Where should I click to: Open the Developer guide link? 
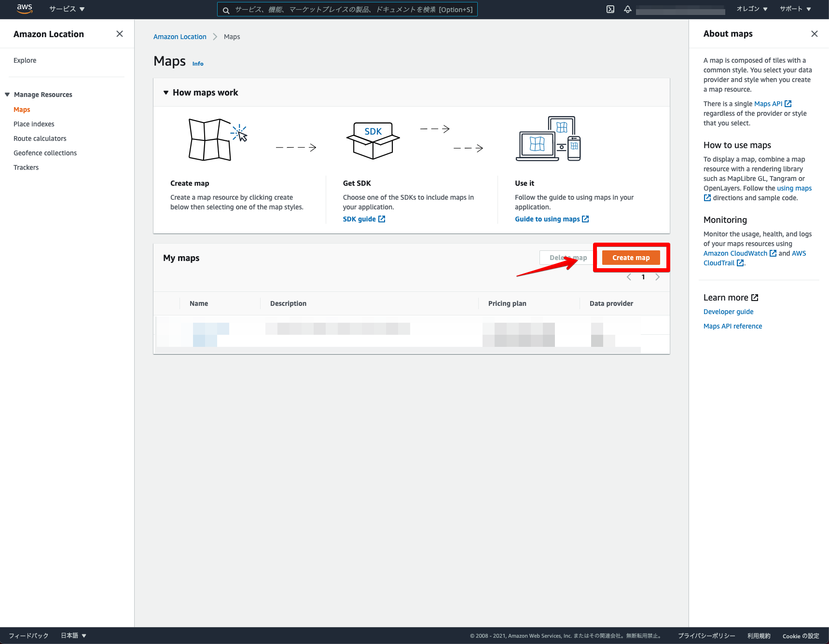(728, 312)
